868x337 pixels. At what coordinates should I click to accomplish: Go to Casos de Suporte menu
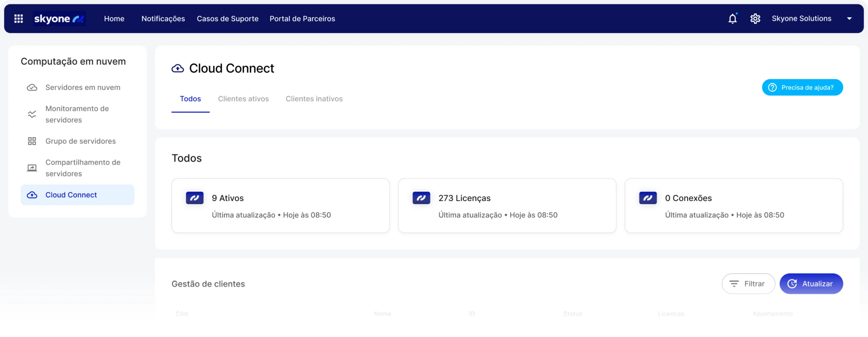[x=228, y=19]
